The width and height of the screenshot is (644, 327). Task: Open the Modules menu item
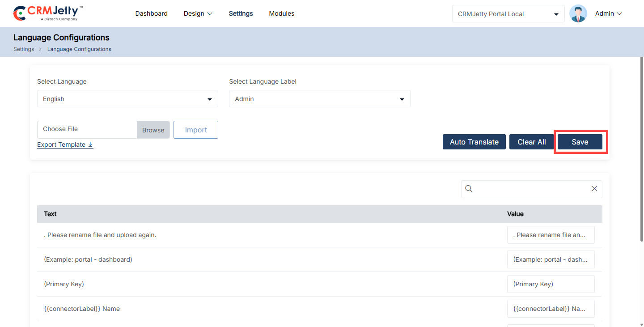(x=282, y=14)
